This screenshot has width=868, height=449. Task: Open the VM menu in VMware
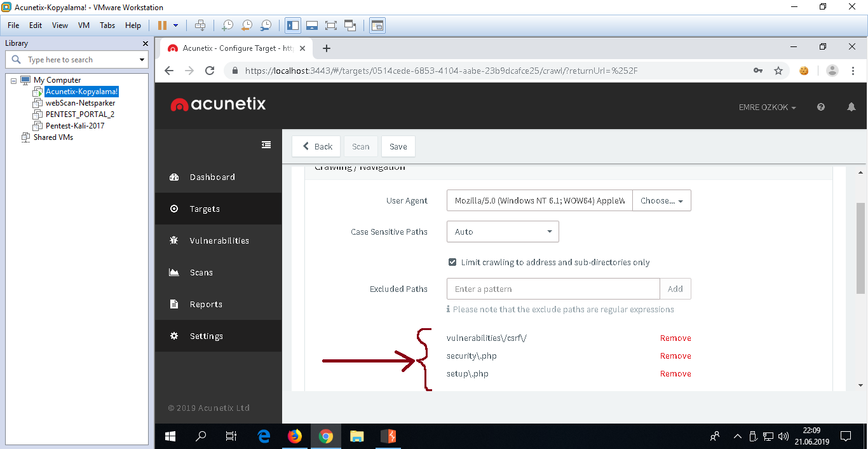83,25
